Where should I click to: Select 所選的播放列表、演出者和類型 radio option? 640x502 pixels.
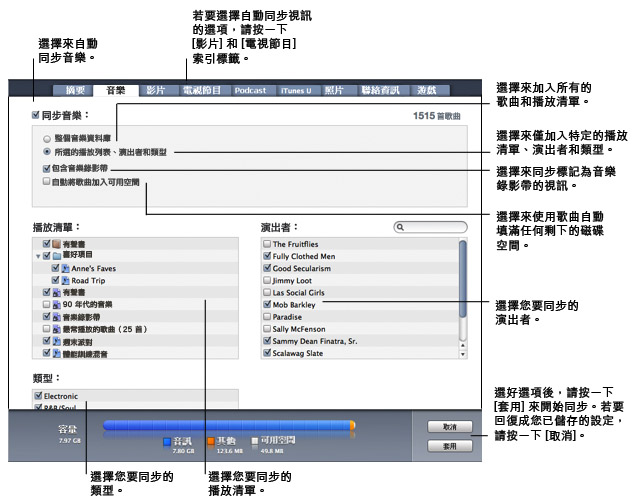[x=47, y=151]
